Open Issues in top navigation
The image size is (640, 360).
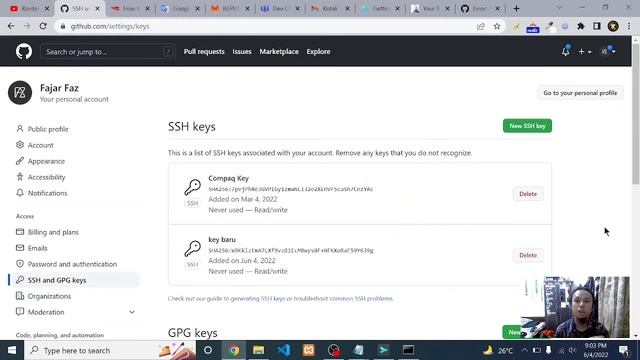coord(242,52)
